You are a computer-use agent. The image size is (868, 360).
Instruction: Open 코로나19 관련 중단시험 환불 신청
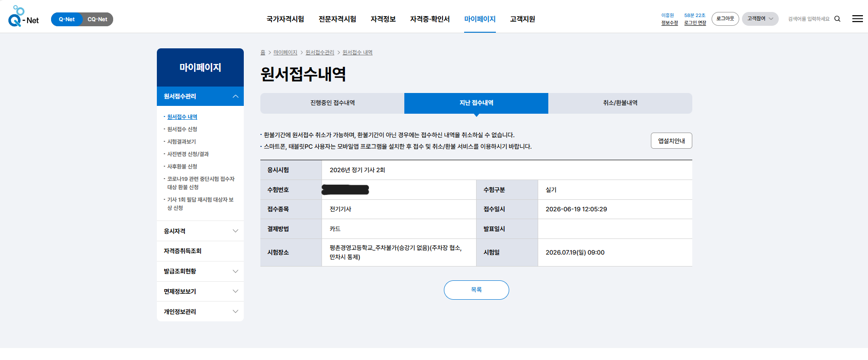[x=201, y=183]
